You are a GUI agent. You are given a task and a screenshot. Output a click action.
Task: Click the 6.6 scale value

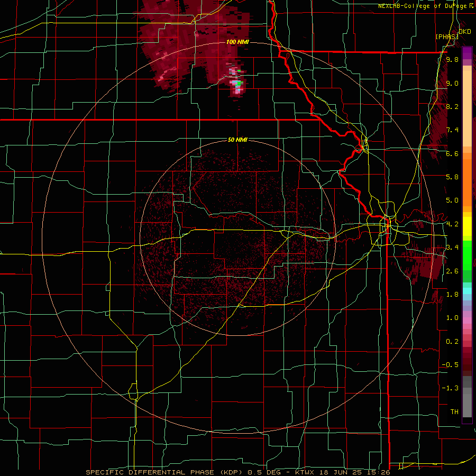click(452, 153)
